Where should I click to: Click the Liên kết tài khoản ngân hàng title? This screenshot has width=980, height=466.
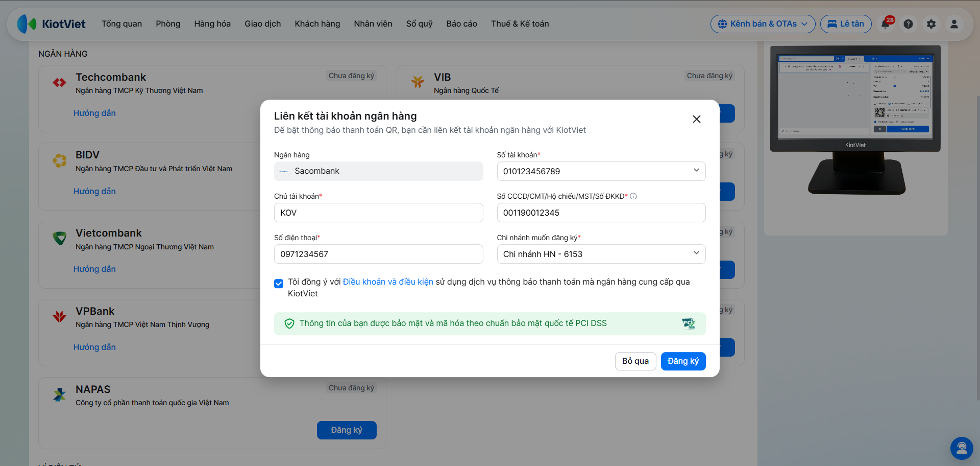click(346, 116)
